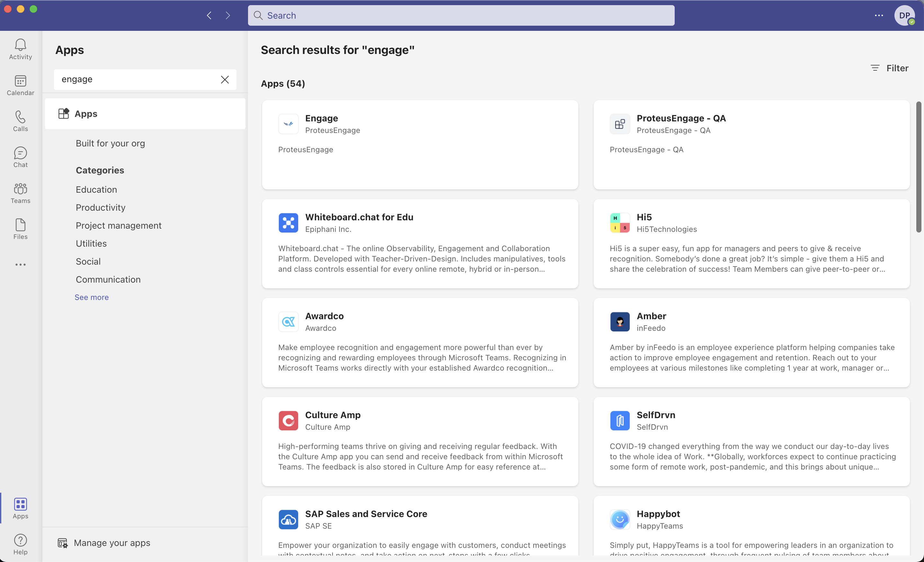Viewport: 924px width, 562px height.
Task: Go forward with the right arrow
Action: [x=227, y=15]
